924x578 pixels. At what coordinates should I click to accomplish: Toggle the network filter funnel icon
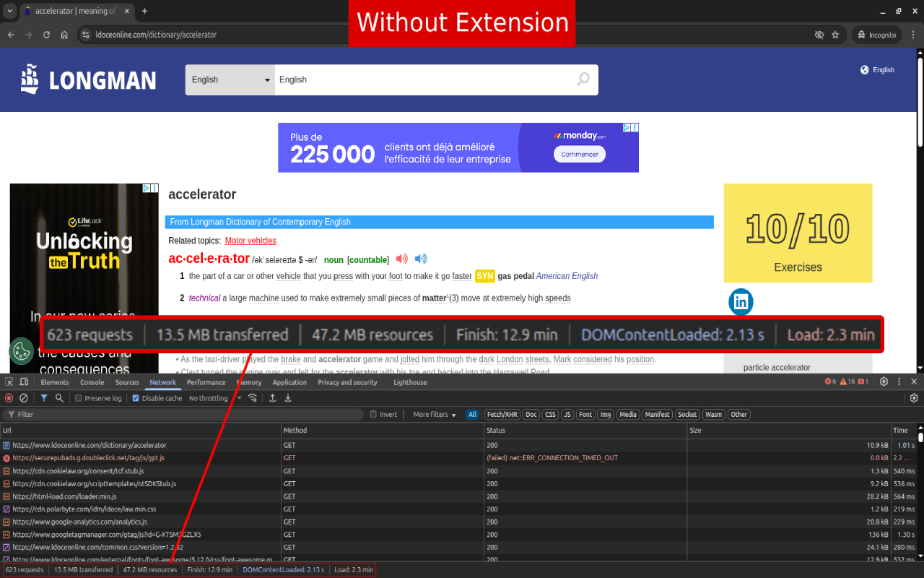tap(44, 398)
